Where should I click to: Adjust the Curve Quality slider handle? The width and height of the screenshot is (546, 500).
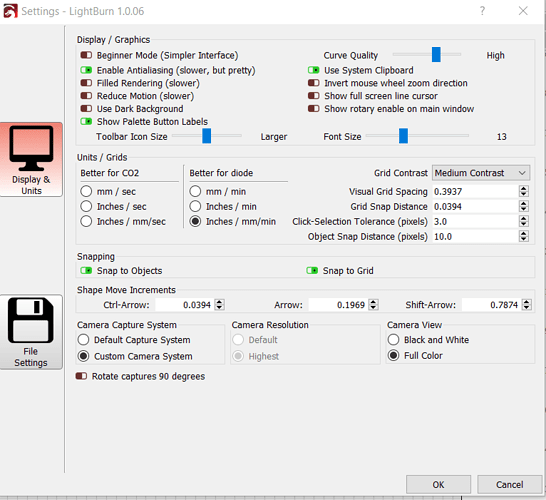[x=436, y=55]
